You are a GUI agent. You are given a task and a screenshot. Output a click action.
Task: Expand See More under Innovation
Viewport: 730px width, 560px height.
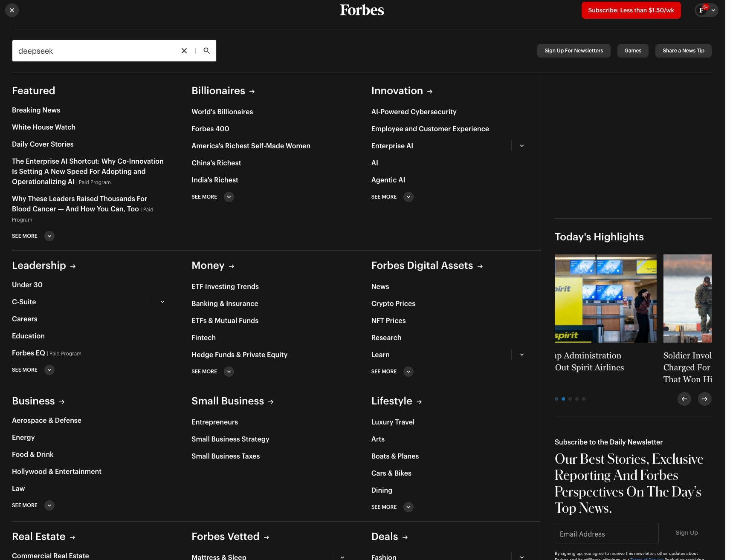coord(392,197)
